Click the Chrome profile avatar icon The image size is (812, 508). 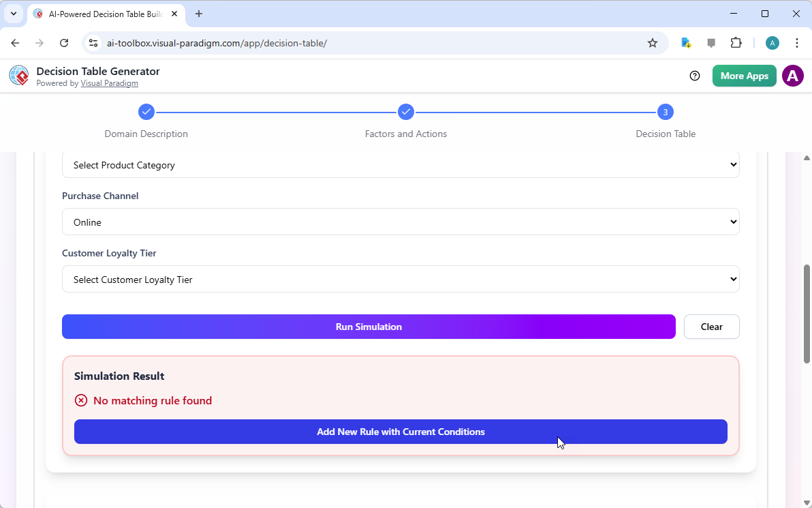click(772, 42)
